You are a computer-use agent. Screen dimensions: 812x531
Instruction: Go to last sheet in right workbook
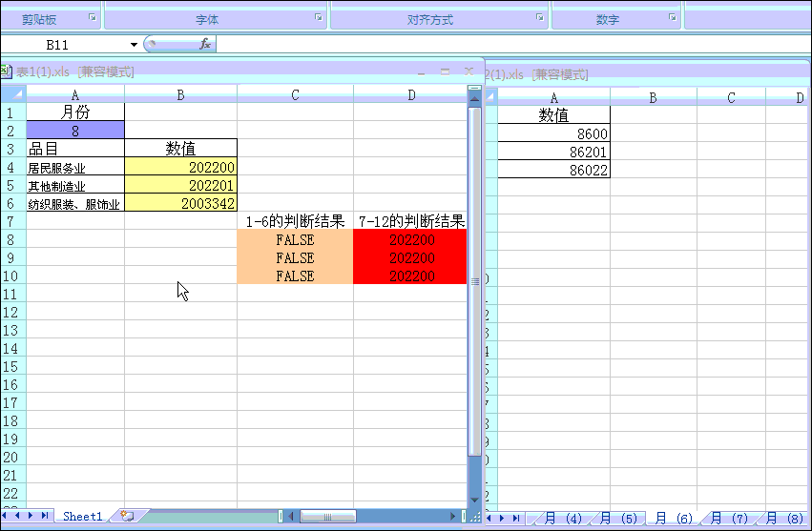click(x=517, y=518)
